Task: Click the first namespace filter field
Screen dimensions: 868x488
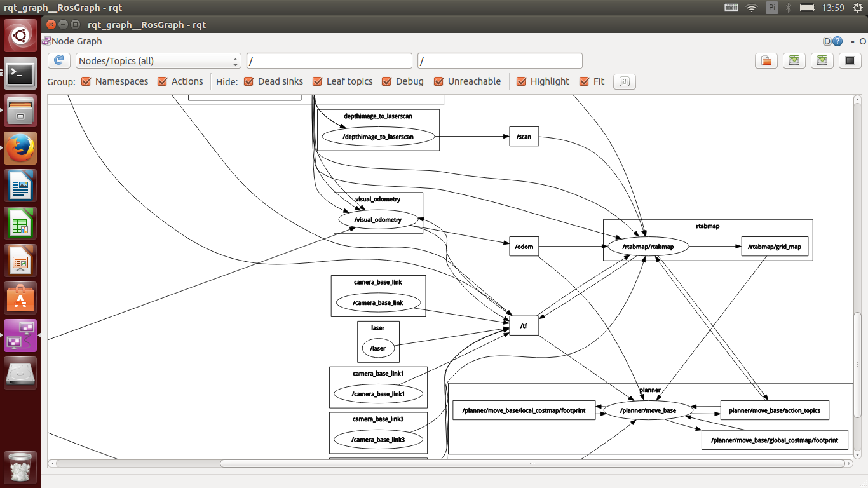Action: click(x=329, y=61)
